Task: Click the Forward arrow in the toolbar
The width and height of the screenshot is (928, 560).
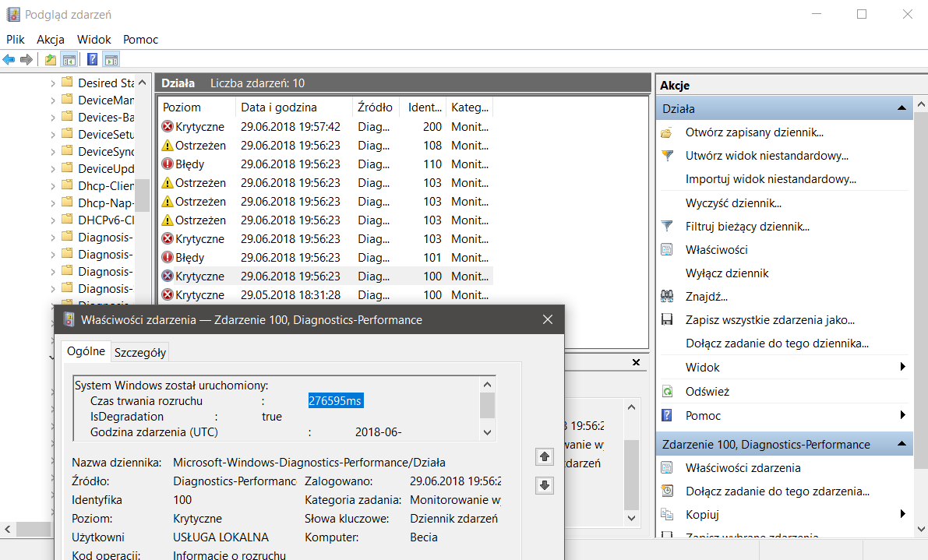Action: click(x=26, y=60)
